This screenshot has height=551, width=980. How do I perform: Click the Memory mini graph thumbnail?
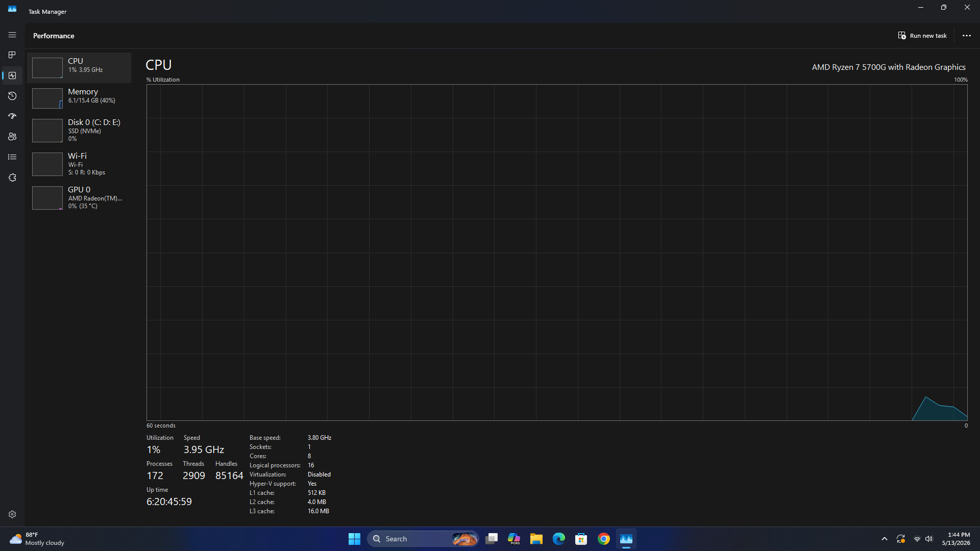coord(47,98)
